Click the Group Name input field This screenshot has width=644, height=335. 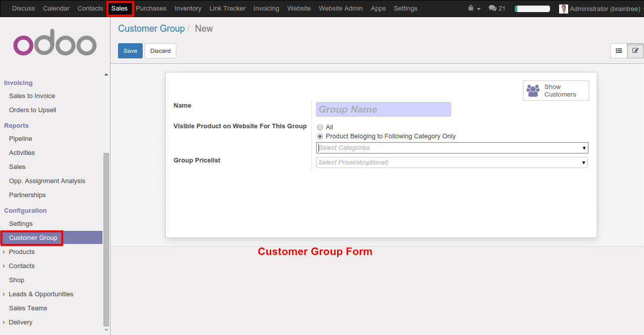(383, 109)
